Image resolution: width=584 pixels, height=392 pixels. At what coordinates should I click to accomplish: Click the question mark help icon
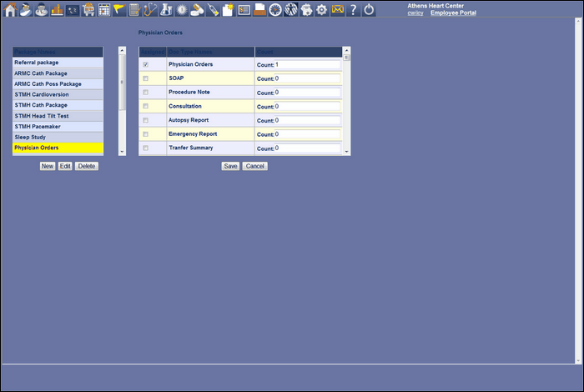click(354, 10)
